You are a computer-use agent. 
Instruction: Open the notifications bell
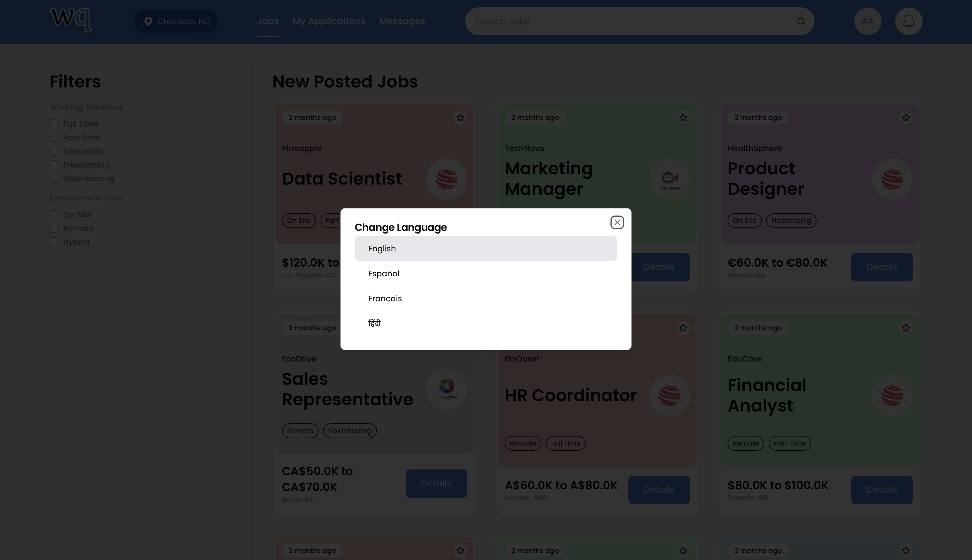[909, 22]
